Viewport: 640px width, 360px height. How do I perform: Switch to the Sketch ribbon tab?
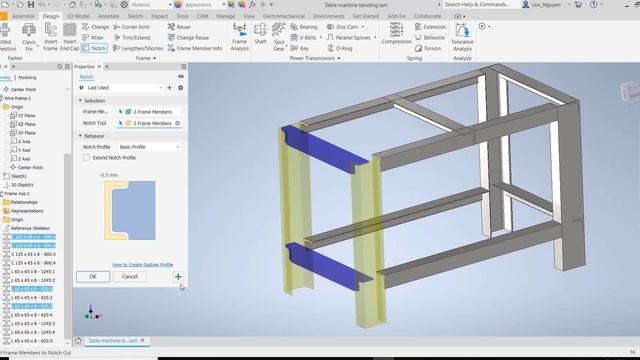pos(135,16)
